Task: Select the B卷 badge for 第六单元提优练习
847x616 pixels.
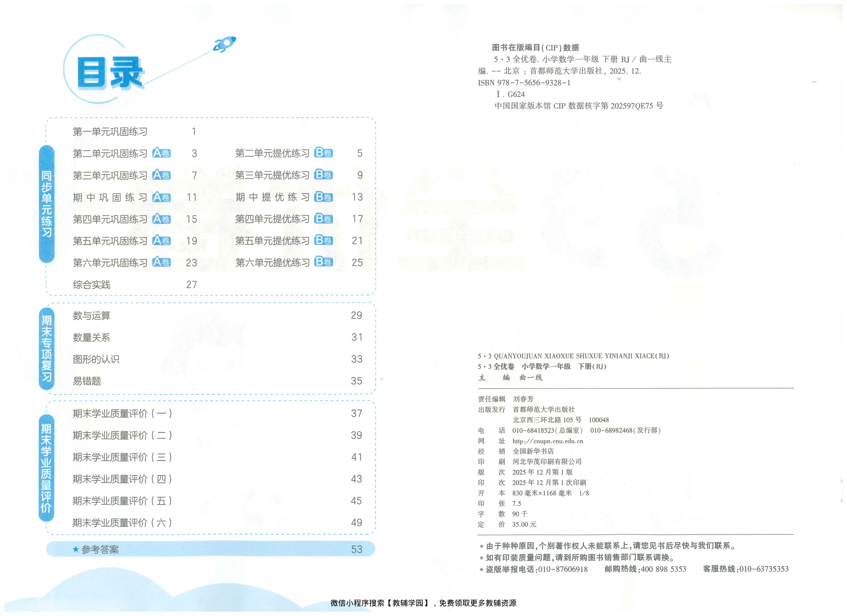Action: [x=324, y=263]
